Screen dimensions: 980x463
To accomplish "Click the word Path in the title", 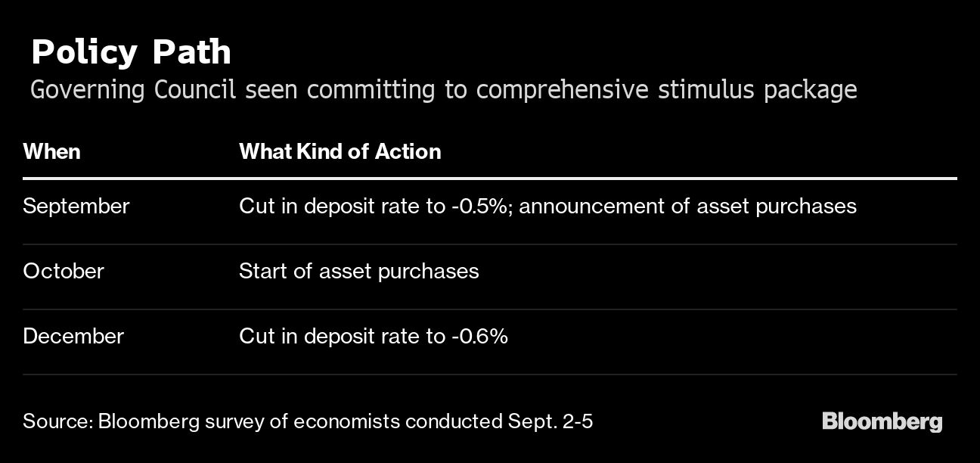I will [x=191, y=52].
